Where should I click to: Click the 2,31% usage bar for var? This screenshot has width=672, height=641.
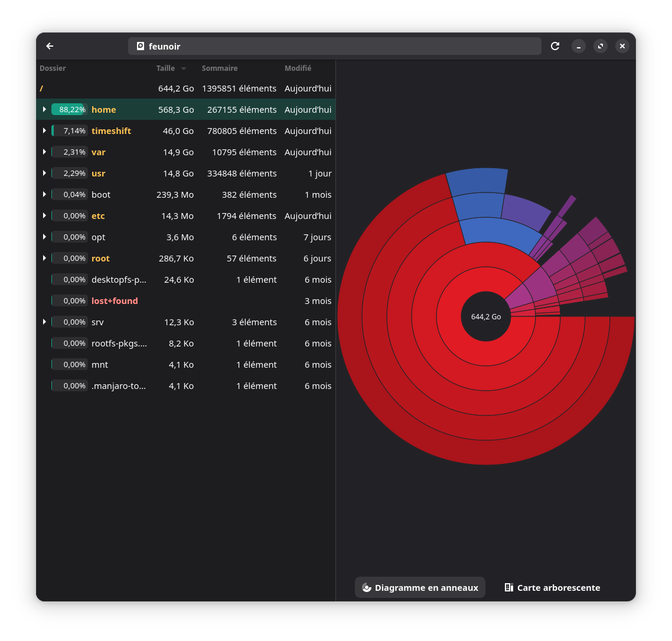click(x=70, y=152)
